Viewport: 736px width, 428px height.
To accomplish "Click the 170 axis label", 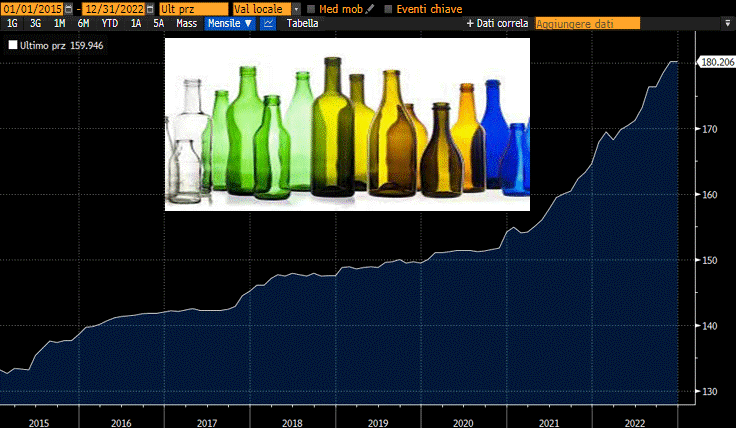I will [710, 129].
